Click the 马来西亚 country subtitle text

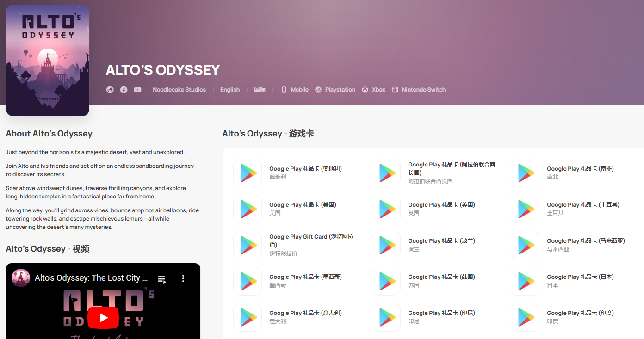click(558, 249)
